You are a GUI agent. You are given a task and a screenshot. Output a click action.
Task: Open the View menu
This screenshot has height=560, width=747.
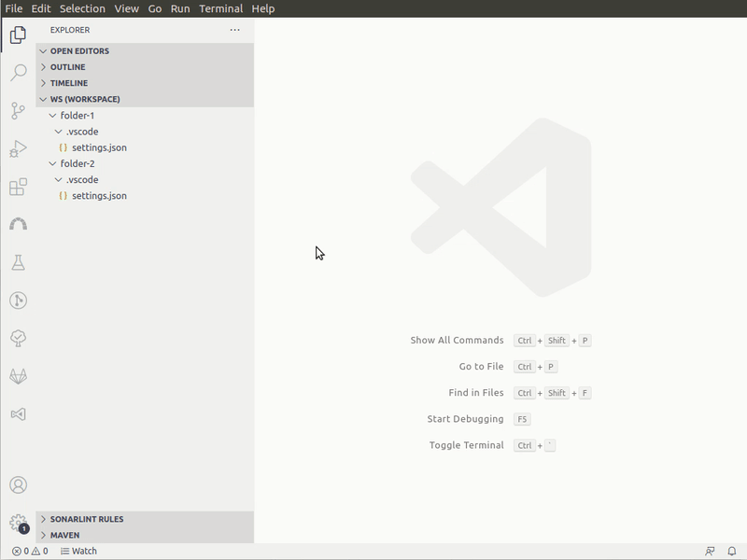pos(126,8)
